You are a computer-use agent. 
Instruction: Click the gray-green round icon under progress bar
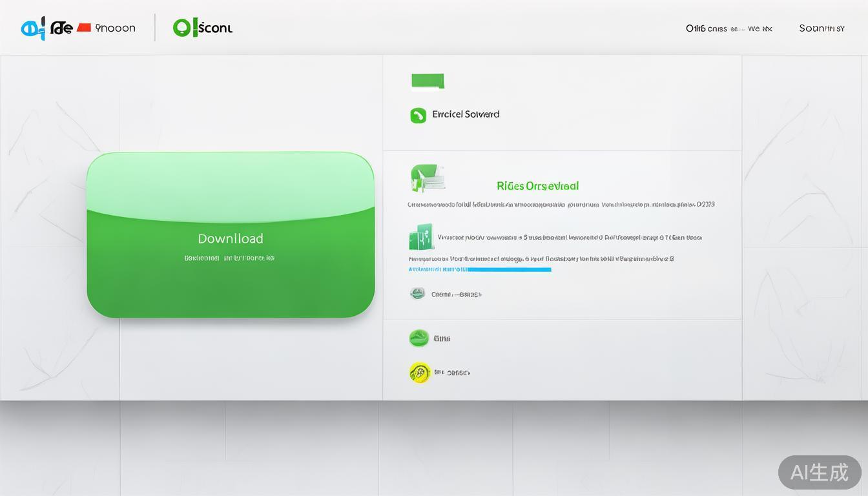(418, 294)
